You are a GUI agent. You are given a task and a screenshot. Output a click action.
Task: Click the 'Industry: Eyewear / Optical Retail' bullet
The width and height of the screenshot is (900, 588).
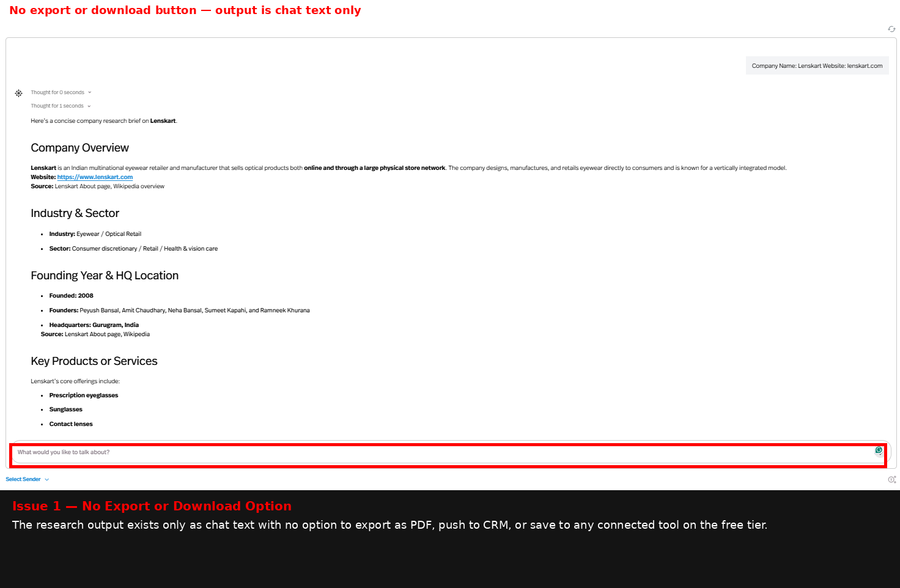click(x=95, y=234)
